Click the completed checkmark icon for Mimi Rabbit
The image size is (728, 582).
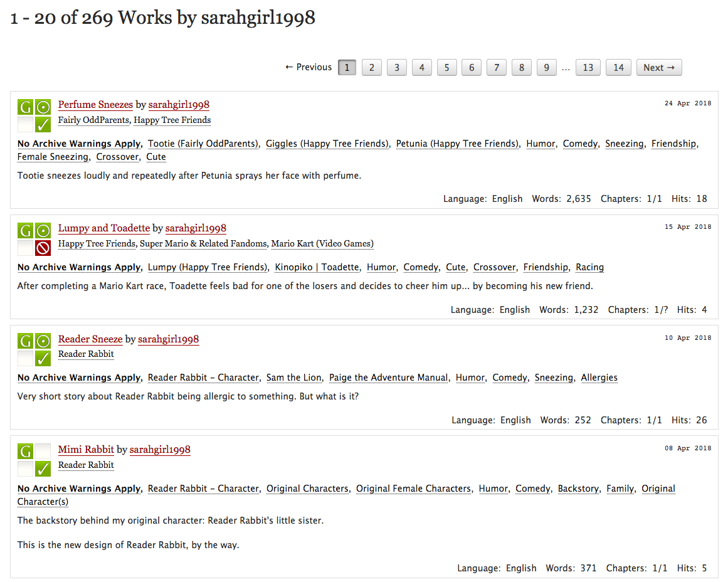(43, 468)
